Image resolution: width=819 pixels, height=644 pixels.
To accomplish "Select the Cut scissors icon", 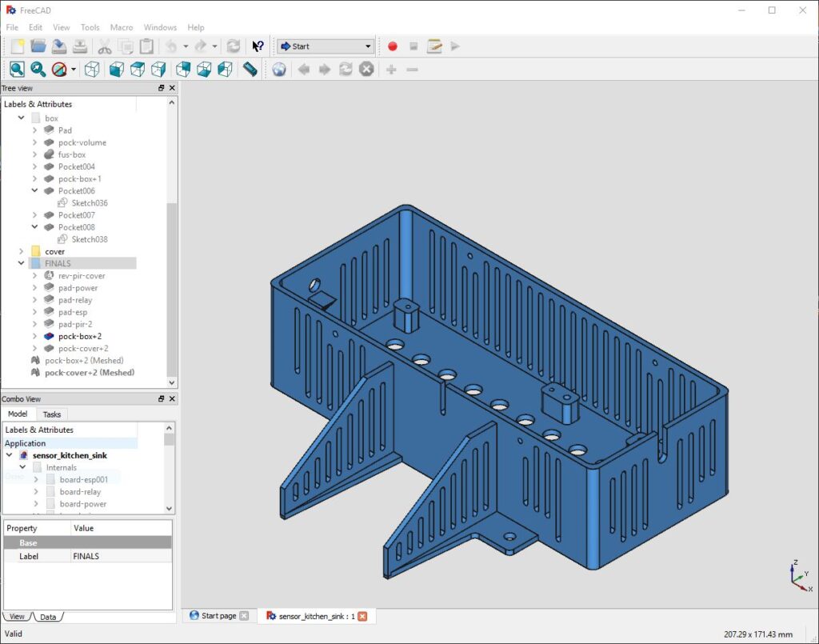I will (105, 46).
